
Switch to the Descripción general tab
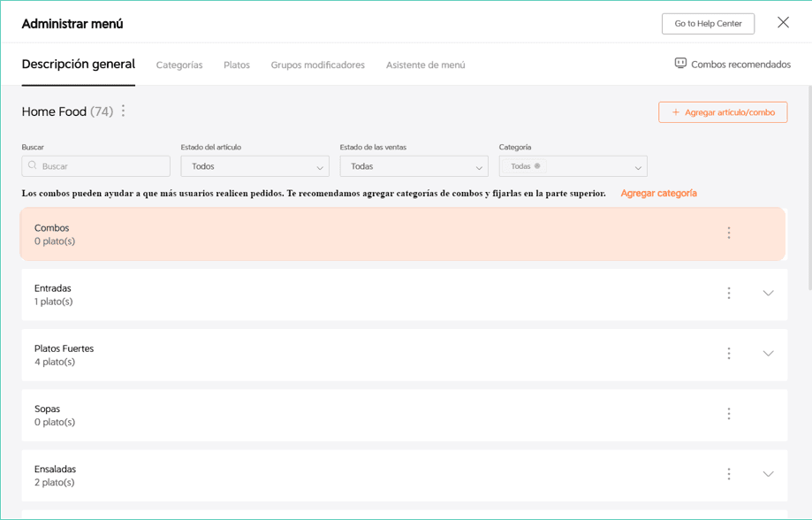click(x=79, y=65)
